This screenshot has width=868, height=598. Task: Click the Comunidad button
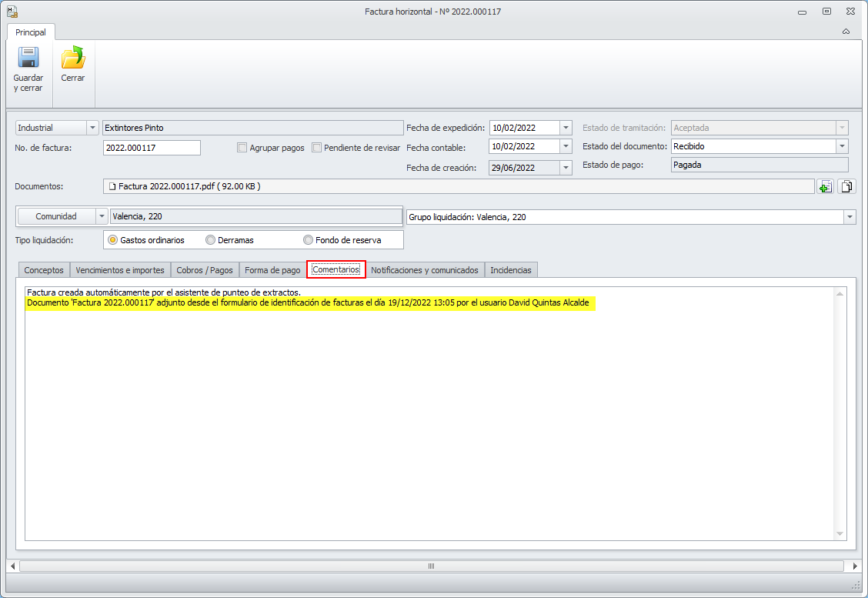56,216
